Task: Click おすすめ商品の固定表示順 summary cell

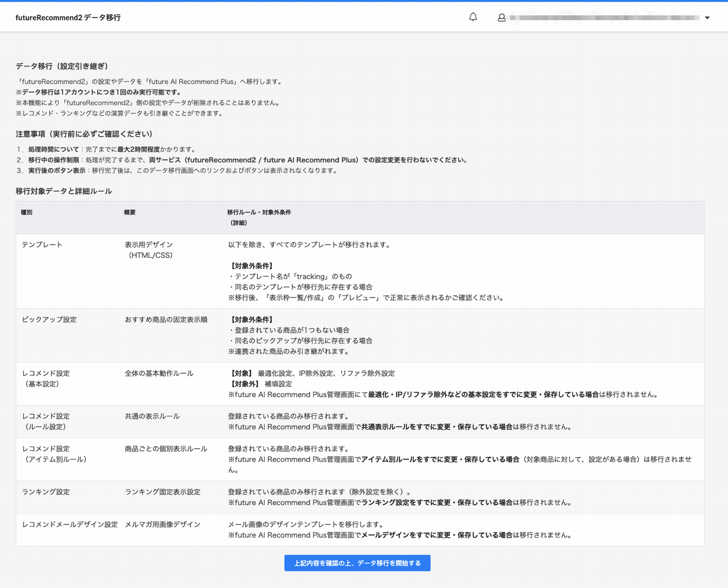Action: (x=166, y=319)
